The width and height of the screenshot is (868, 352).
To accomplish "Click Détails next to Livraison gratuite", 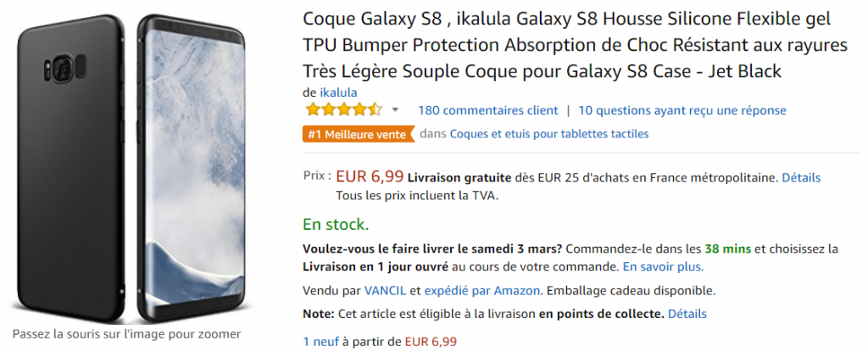I will 801,178.
